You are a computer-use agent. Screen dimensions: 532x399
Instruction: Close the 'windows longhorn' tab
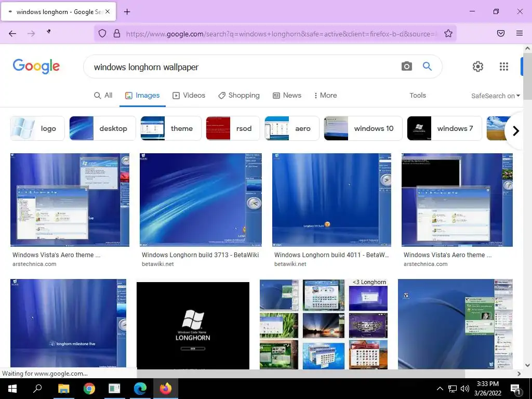[x=107, y=11]
